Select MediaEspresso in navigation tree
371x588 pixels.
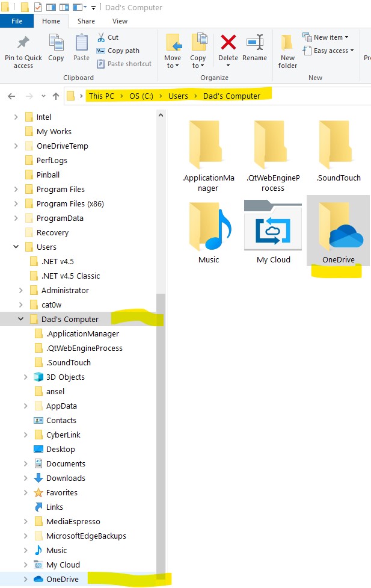pos(73,522)
